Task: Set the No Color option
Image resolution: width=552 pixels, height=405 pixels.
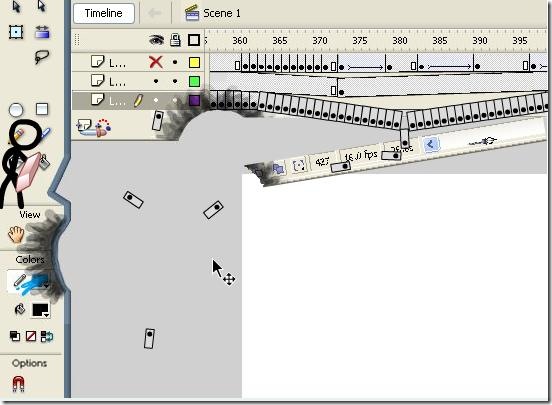Action: 31,336
